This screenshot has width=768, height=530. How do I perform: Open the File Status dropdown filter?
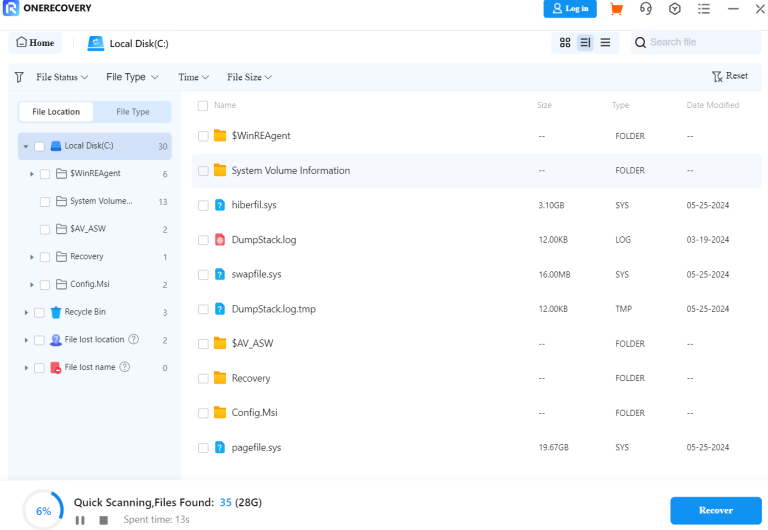tap(62, 77)
